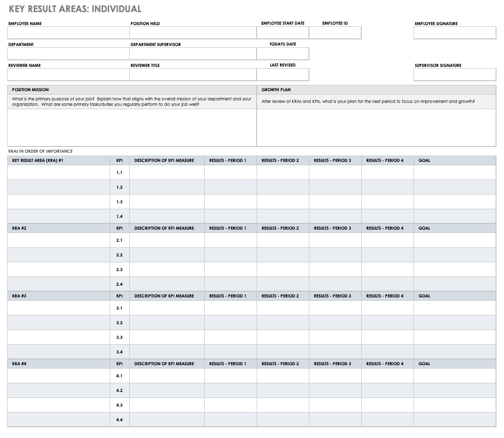Select the Goal cell beside KPI 3.2
The height and width of the screenshot is (438, 504).
[x=454, y=322]
